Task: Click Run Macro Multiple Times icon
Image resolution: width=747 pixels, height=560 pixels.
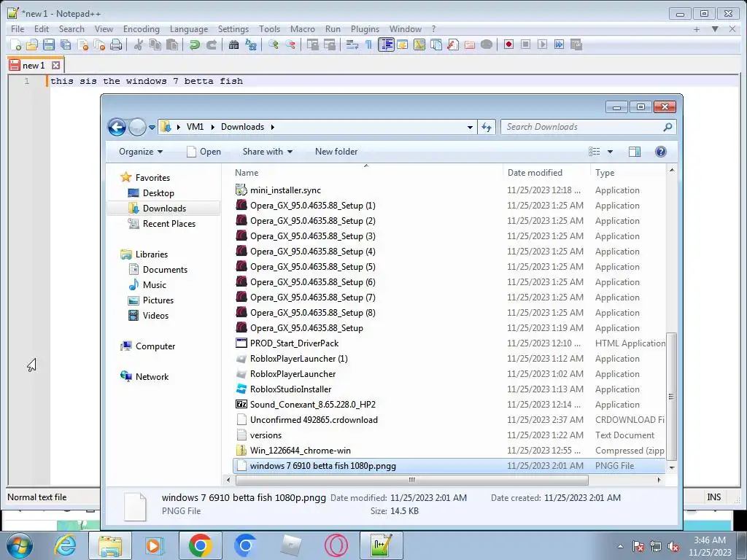Action: 560,44
